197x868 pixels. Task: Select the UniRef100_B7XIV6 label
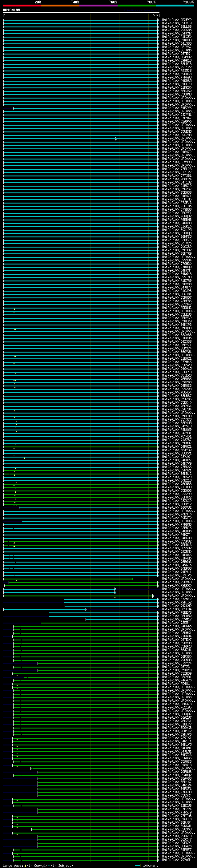click(x=177, y=575)
